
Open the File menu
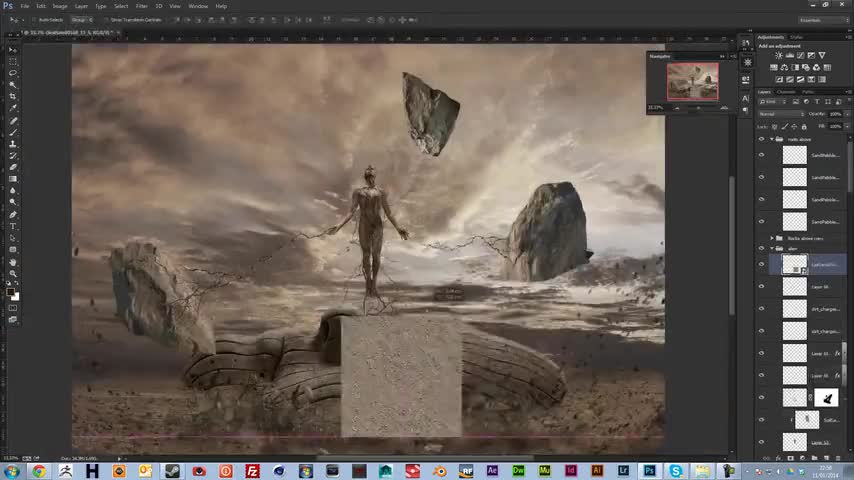tap(25, 6)
